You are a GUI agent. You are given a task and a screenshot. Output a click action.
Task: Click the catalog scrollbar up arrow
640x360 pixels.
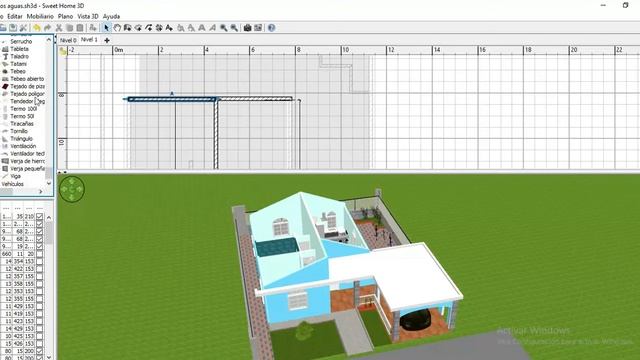click(49, 40)
